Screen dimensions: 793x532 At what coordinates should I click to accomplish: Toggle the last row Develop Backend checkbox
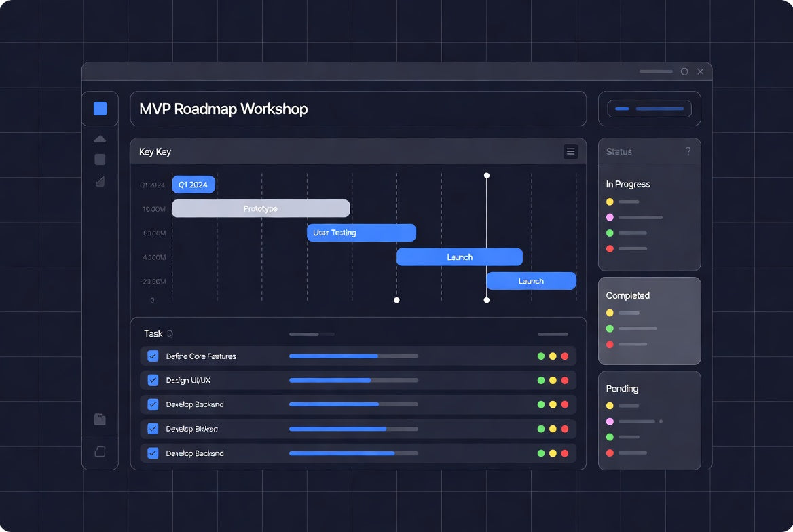pos(153,453)
